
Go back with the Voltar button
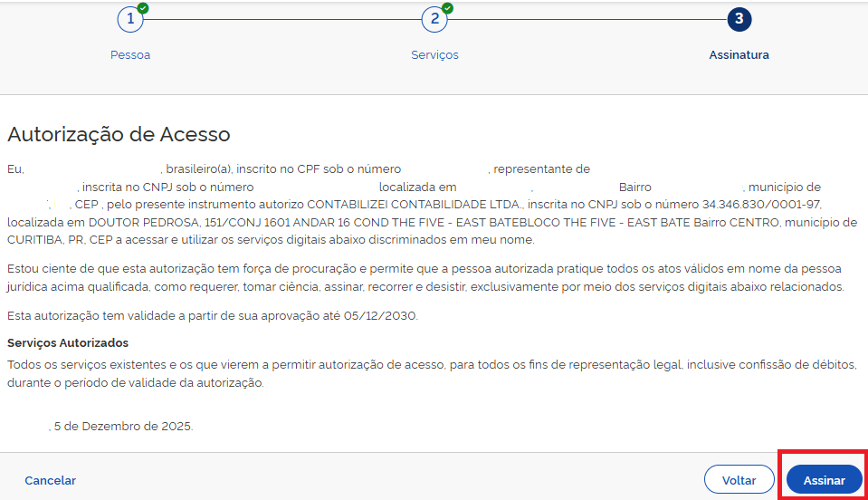[x=739, y=480]
